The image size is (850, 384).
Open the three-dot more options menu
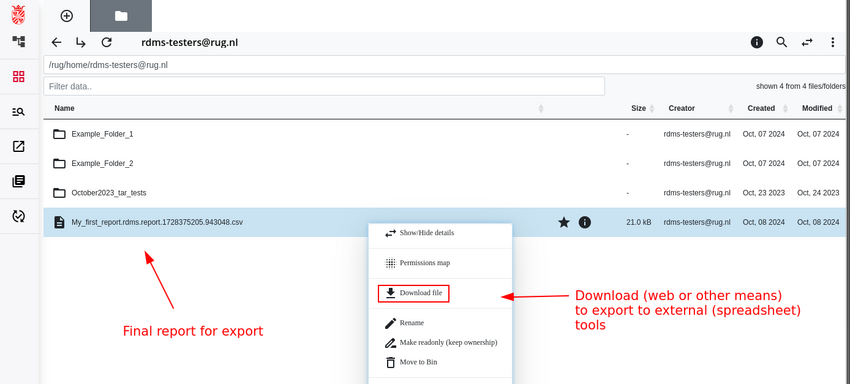(833, 42)
